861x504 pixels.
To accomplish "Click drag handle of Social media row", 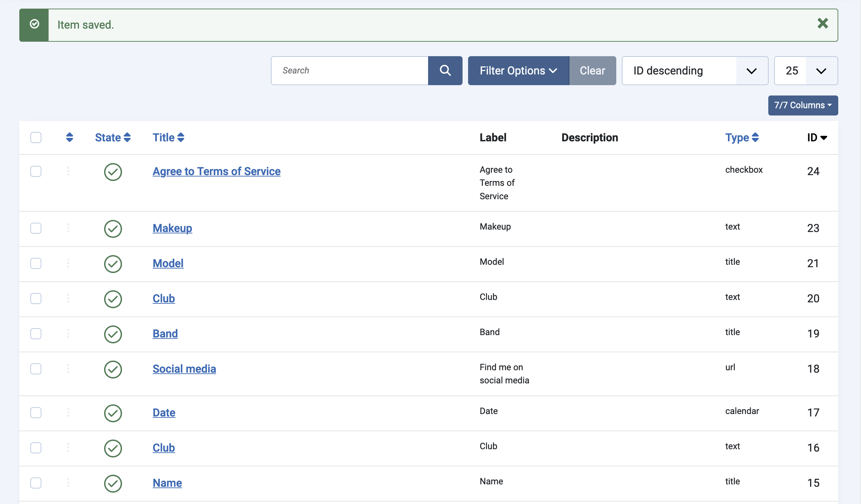I will [x=68, y=369].
